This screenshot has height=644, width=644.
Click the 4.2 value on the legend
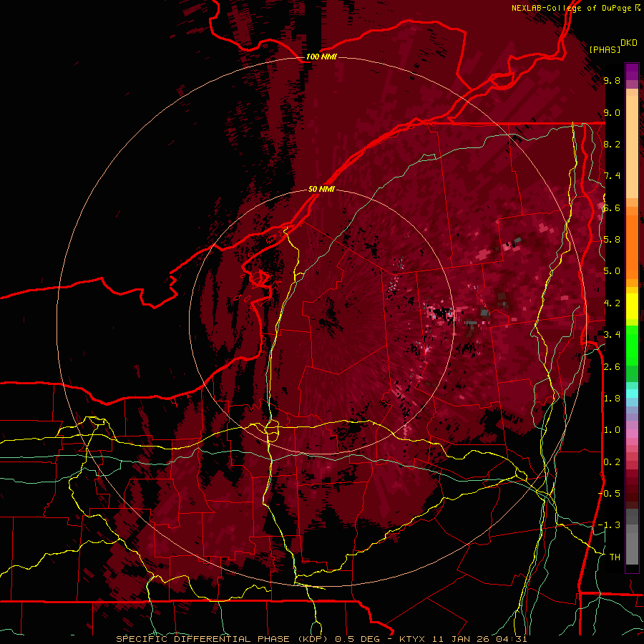point(612,303)
